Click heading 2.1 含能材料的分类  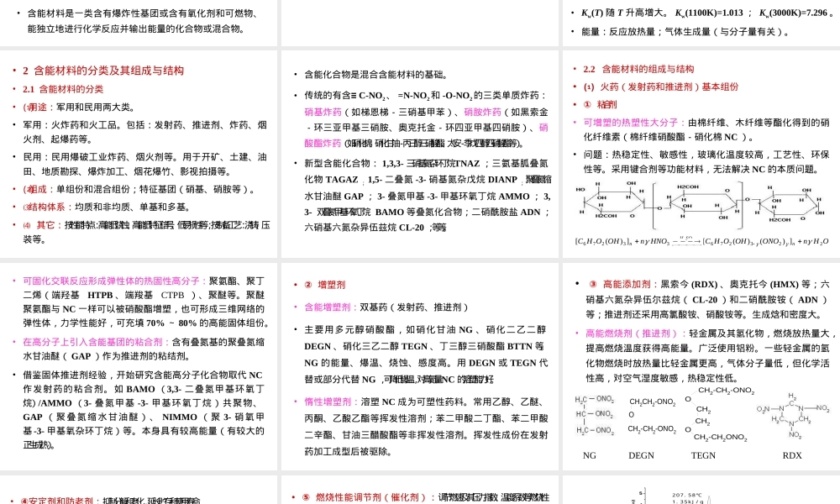(x=63, y=89)
